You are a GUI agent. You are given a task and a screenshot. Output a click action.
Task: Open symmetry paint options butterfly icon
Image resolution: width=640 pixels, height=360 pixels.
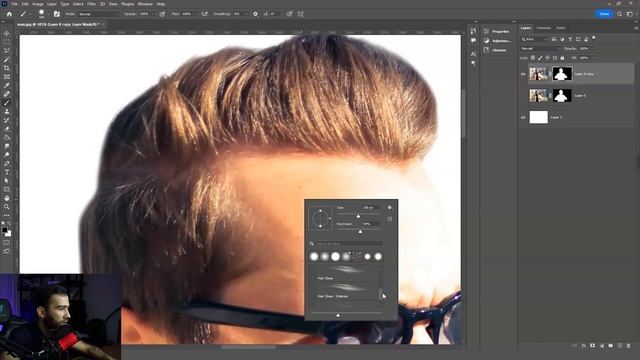301,14
